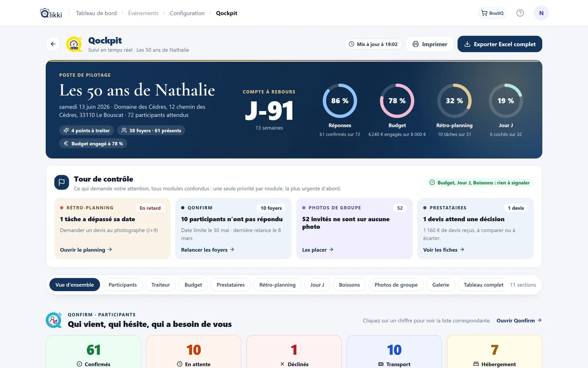The height and width of the screenshot is (368, 588).
Task: Click the clock icon beside Mis à jour
Action: 351,44
